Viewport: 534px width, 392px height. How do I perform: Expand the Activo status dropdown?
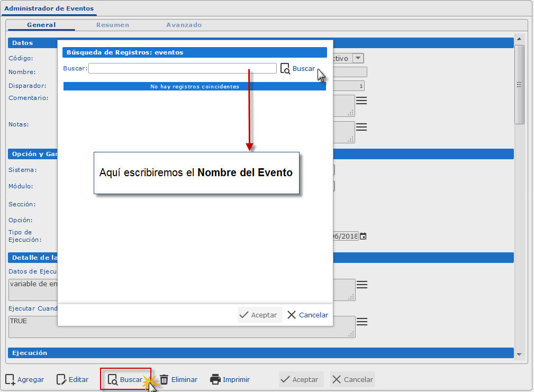[x=358, y=58]
